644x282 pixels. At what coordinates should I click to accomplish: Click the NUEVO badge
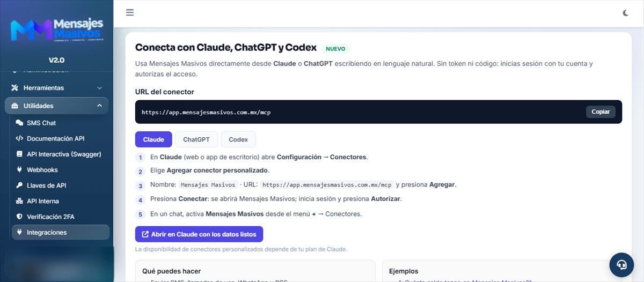pyautogui.click(x=335, y=49)
